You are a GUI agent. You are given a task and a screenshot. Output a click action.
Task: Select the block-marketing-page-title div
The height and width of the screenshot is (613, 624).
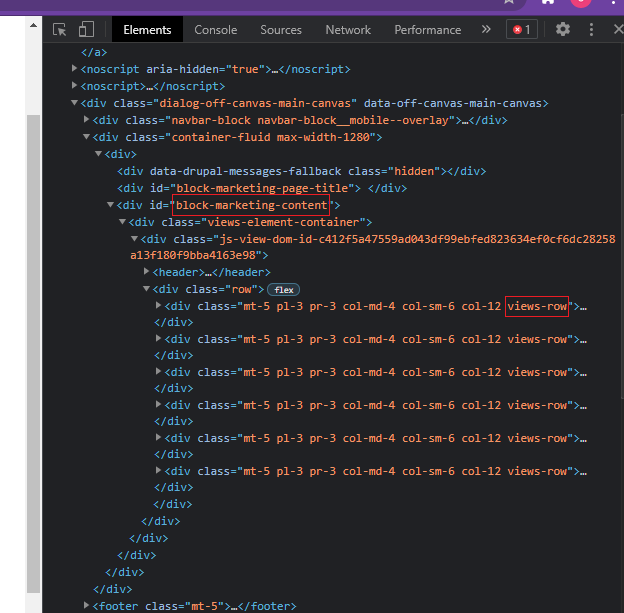click(262, 188)
